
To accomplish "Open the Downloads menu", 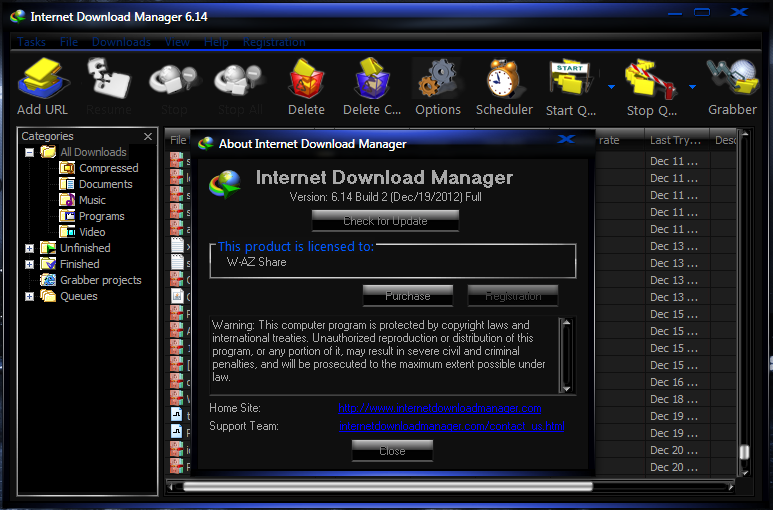I will (121, 42).
